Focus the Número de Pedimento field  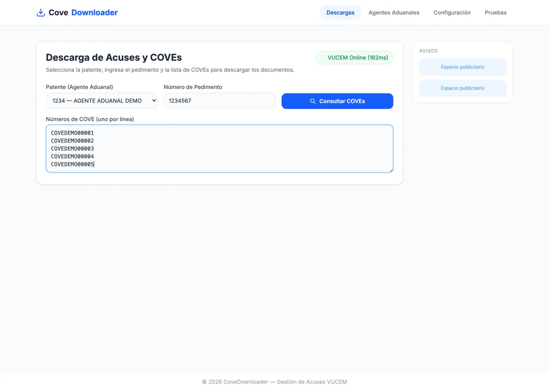[220, 101]
